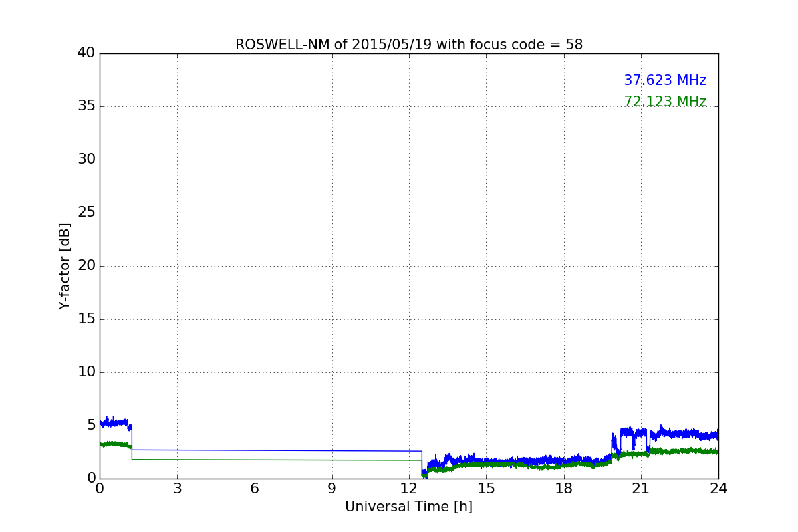Click the y-axis tick label 20
The height and width of the screenshot is (532, 798).
coord(86,266)
